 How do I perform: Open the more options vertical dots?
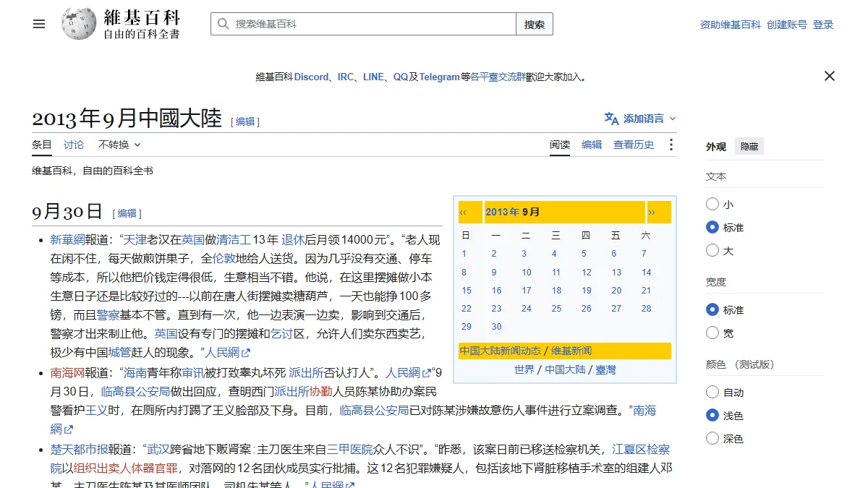671,145
